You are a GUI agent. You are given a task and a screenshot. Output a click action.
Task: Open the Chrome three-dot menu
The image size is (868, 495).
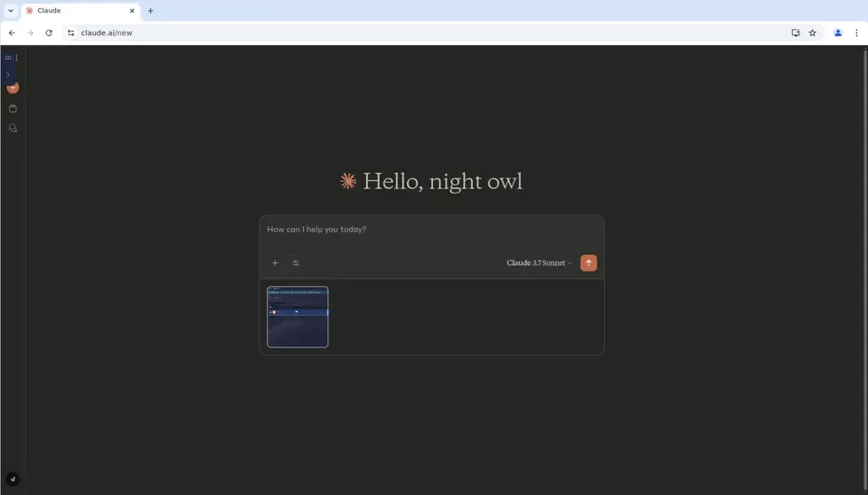(856, 33)
